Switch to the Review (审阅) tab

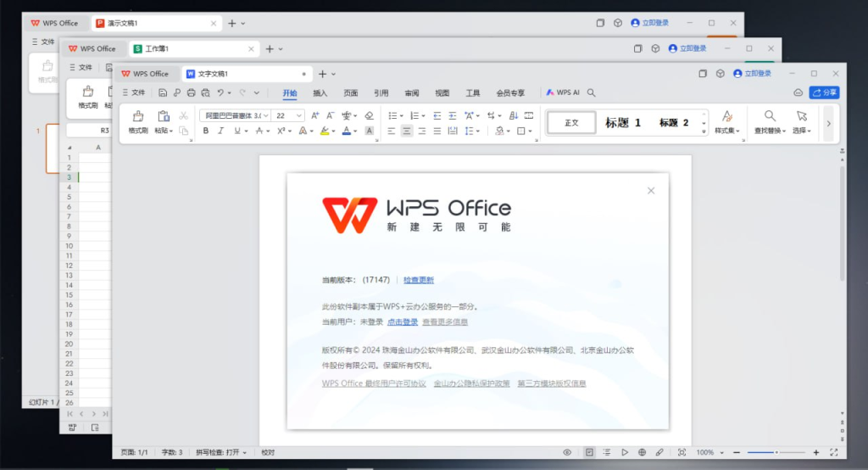[x=411, y=93]
